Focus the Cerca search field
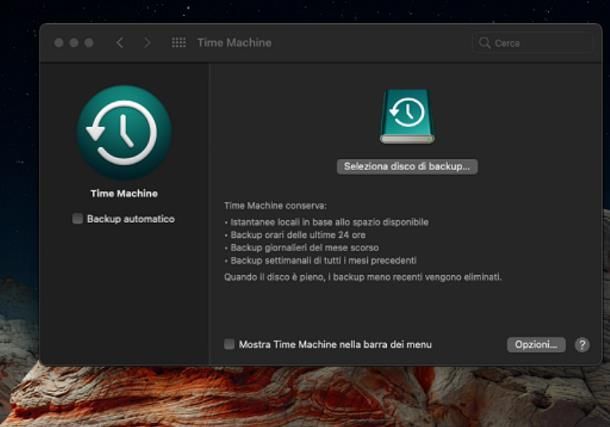 click(533, 43)
